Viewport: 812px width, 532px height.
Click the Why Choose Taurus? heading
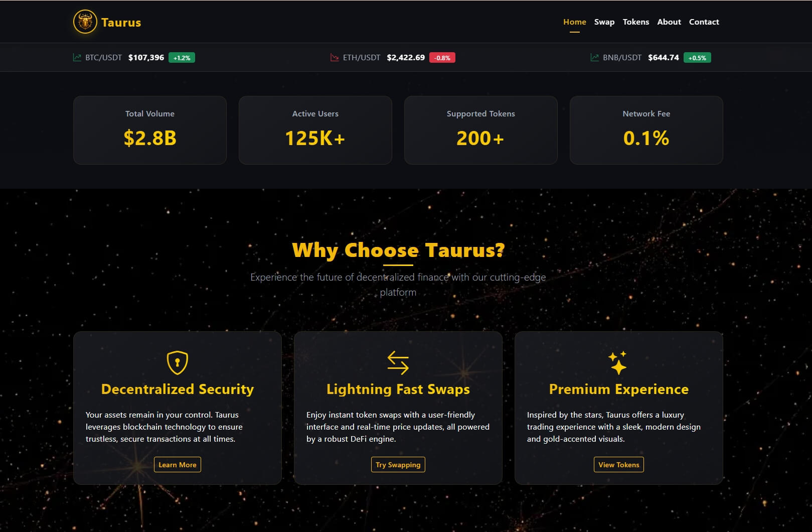coord(398,250)
